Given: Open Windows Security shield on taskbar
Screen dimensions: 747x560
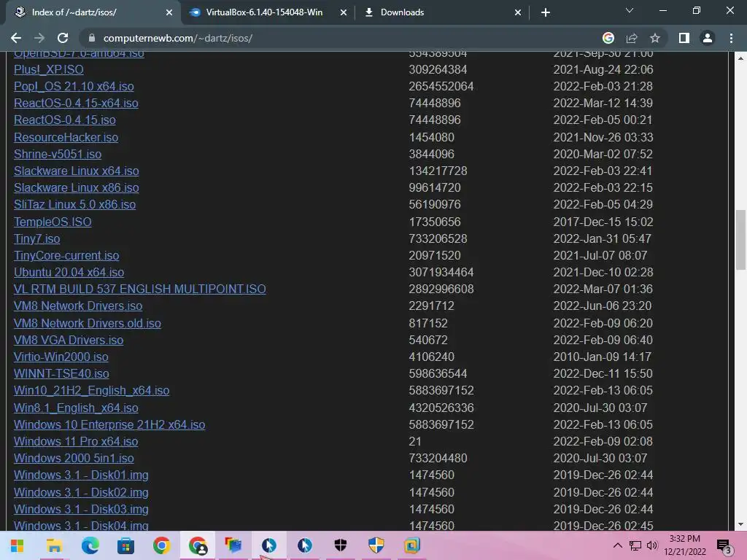Looking at the screenshot, I should (340, 545).
